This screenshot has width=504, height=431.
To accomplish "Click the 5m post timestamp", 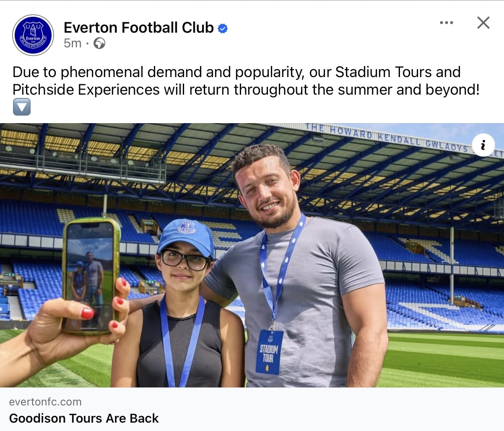I will pos(73,43).
